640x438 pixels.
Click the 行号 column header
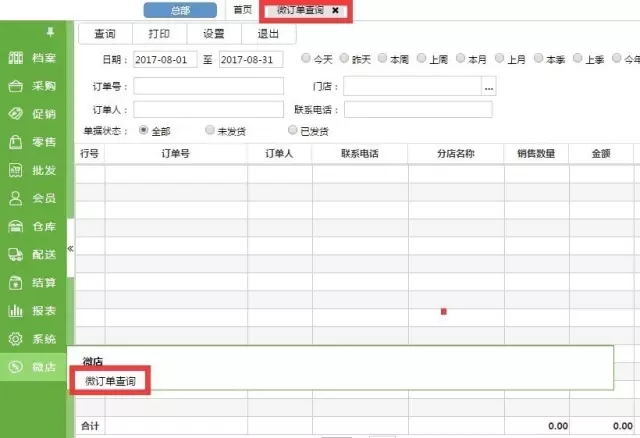[90, 153]
